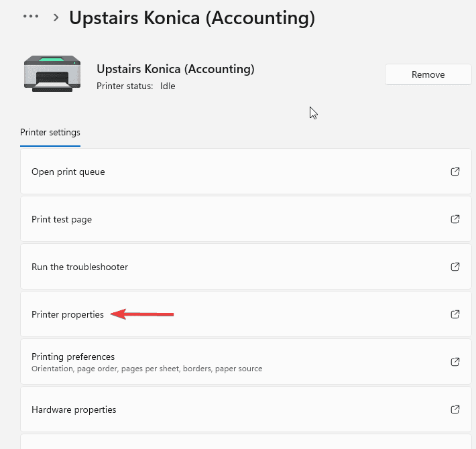Open Printing preferences

point(73,357)
